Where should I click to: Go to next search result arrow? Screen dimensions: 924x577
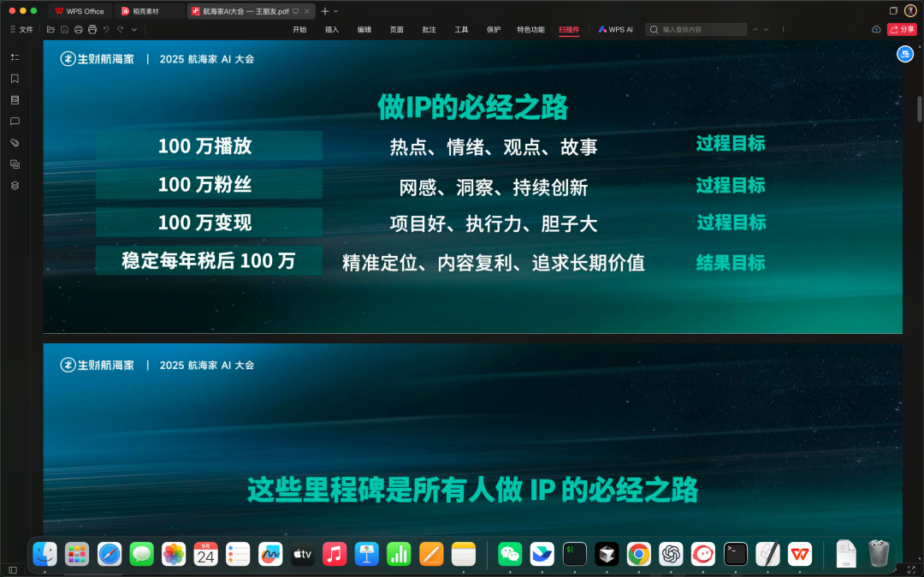tap(766, 29)
